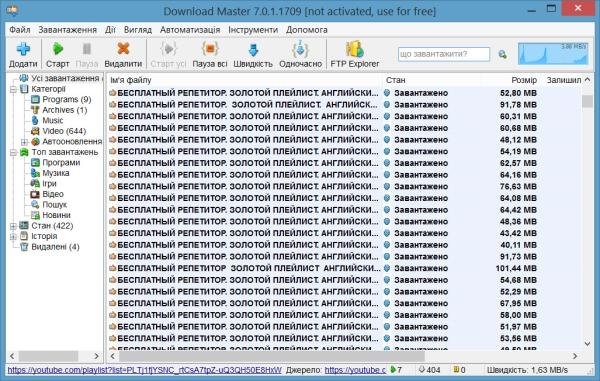
Task: Open the Одночасно simultaneous downloads icon
Action: (x=300, y=49)
